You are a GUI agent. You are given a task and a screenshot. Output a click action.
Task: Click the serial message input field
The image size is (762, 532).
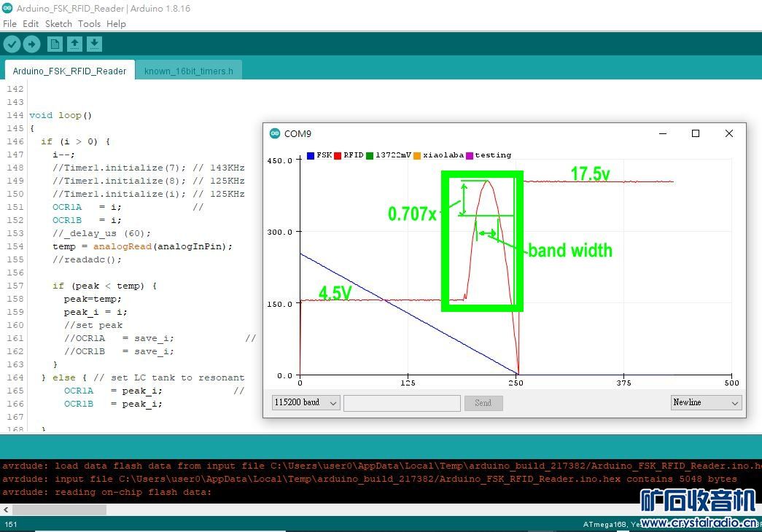(402, 402)
